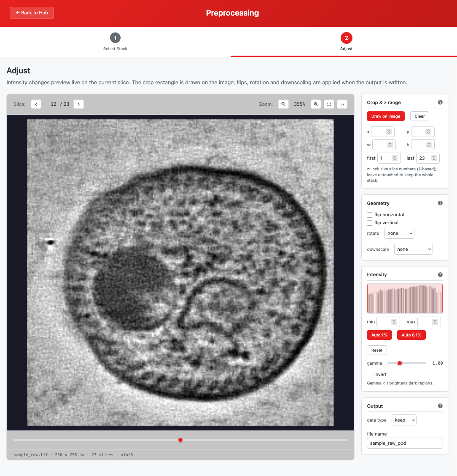The width and height of the screenshot is (457, 476).
Task: Click the w crop width stepper
Action: pyautogui.click(x=390, y=145)
